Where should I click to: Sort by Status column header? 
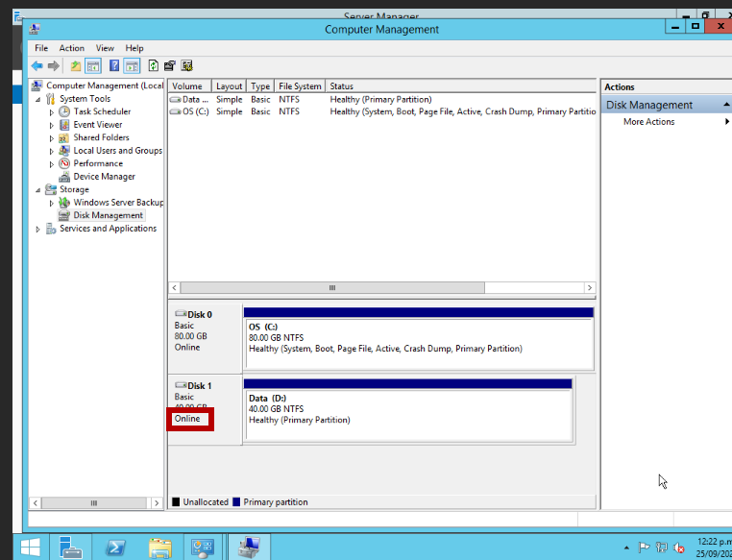tap(460, 85)
